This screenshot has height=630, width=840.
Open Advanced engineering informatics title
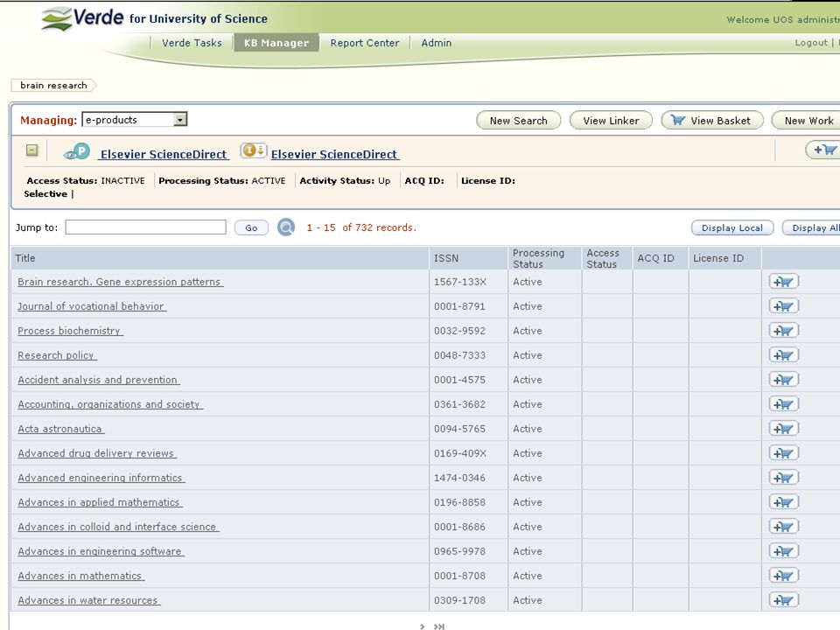(x=101, y=478)
